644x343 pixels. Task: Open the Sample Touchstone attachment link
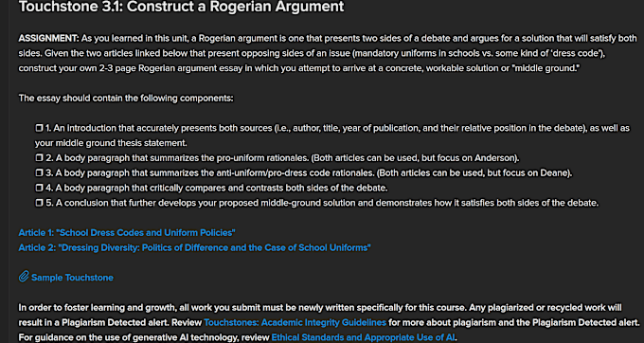click(x=72, y=278)
